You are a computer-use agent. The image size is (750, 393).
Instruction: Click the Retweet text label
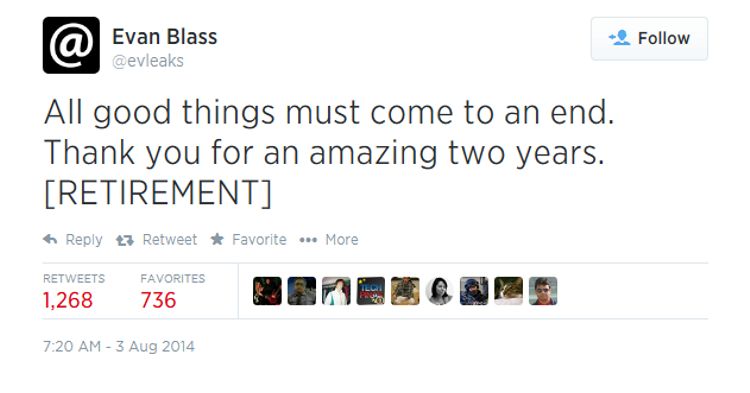tap(170, 239)
